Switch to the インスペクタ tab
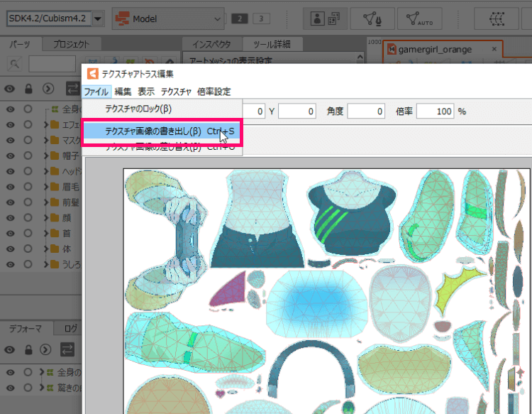The height and width of the screenshot is (414, 532). 211,44
